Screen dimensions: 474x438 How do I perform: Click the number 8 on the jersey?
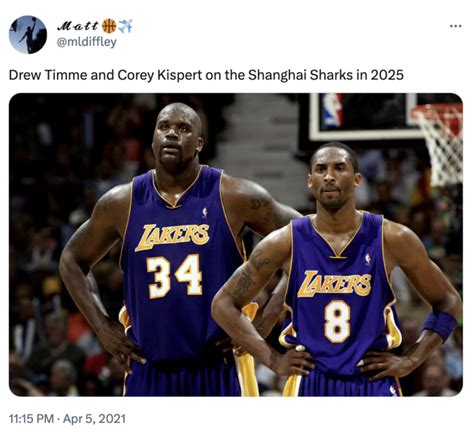337,321
